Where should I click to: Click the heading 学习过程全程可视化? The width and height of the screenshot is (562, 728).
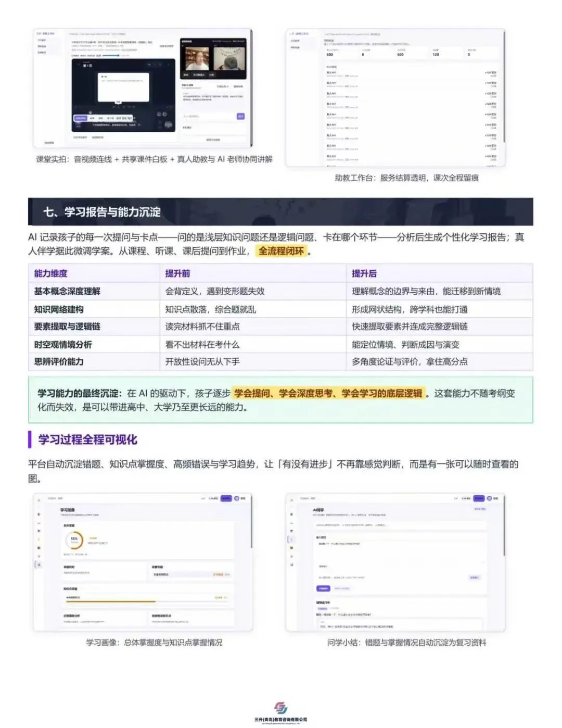point(88,440)
